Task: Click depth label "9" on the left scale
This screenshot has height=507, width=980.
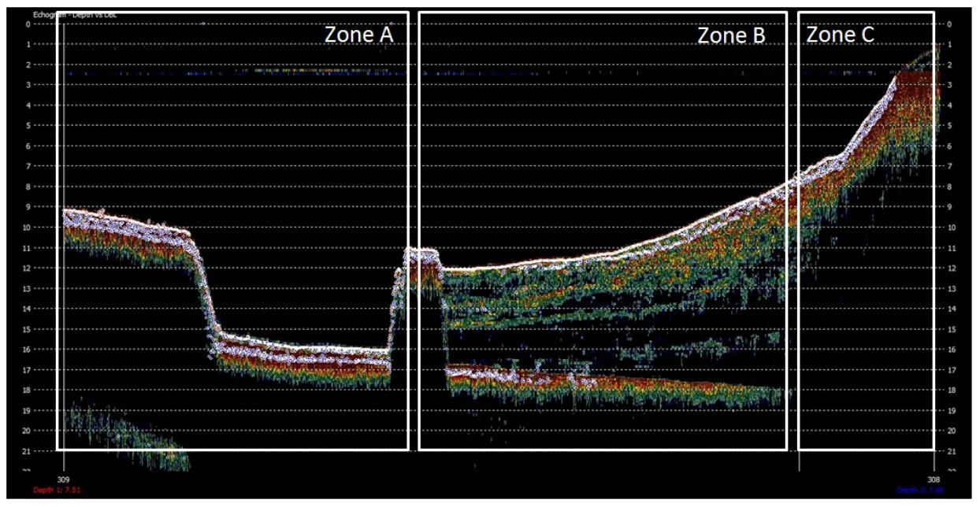Action: pyautogui.click(x=28, y=207)
